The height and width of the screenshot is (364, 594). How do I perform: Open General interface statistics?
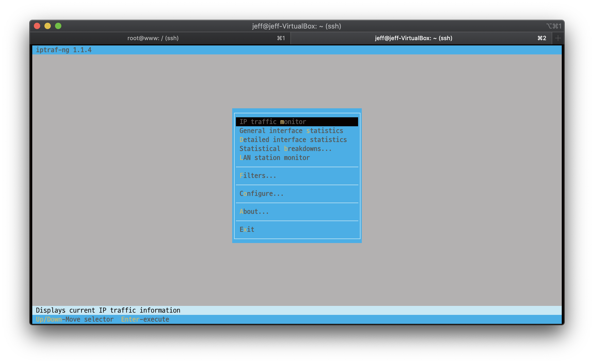click(x=291, y=130)
